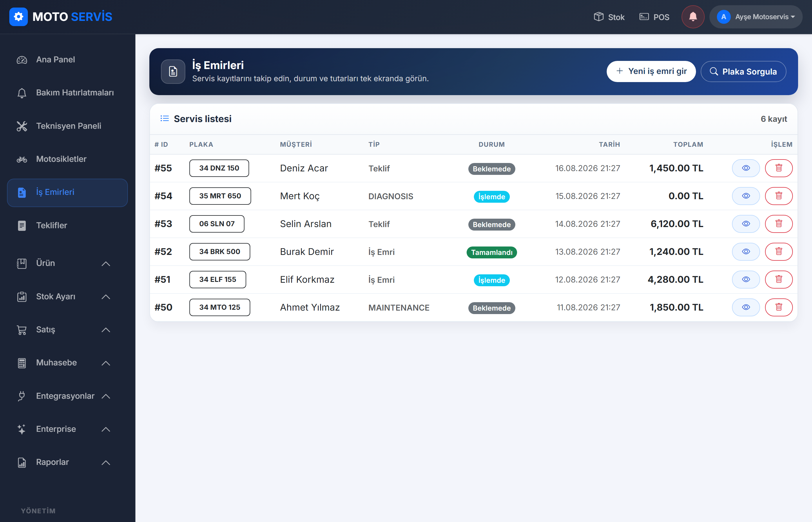Open Stok from the top bar
Screen dimensions: 812x522
click(x=609, y=17)
